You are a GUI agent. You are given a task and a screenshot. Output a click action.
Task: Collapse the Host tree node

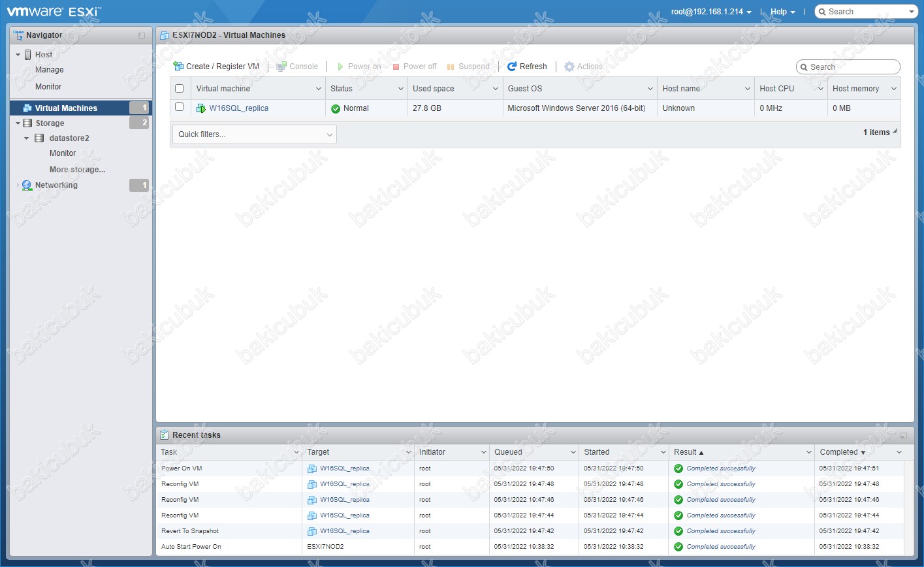18,55
